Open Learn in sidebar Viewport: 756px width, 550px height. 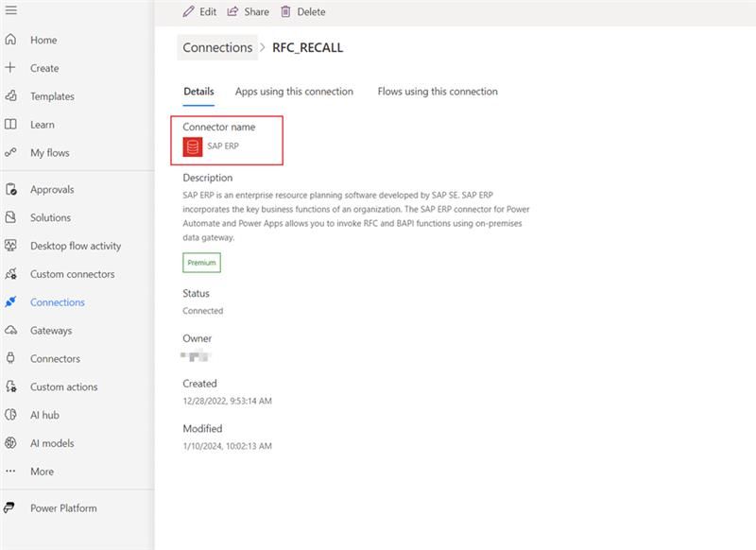pyautogui.click(x=43, y=125)
